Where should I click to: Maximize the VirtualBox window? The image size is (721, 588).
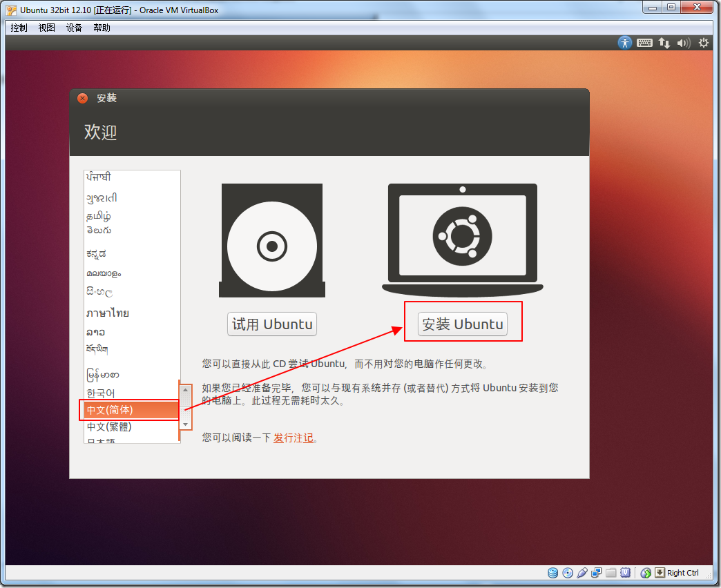pyautogui.click(x=671, y=8)
